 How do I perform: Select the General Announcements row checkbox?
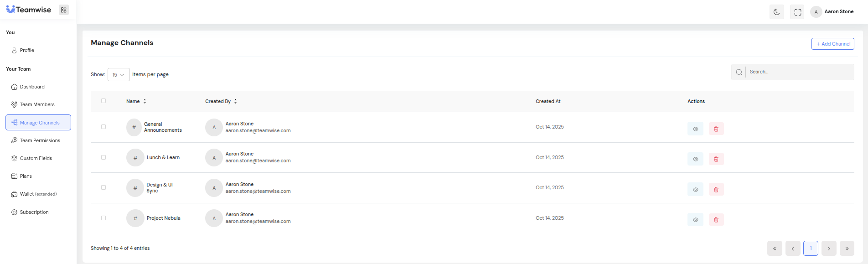(x=103, y=127)
